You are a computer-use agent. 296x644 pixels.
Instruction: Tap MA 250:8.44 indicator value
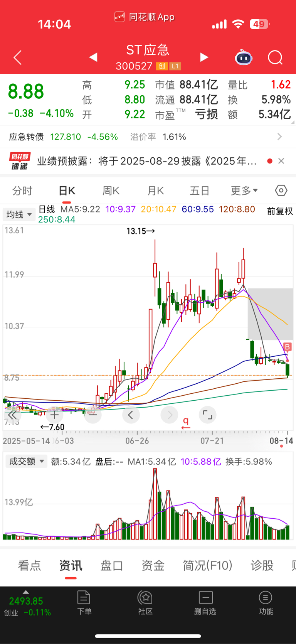point(57,220)
